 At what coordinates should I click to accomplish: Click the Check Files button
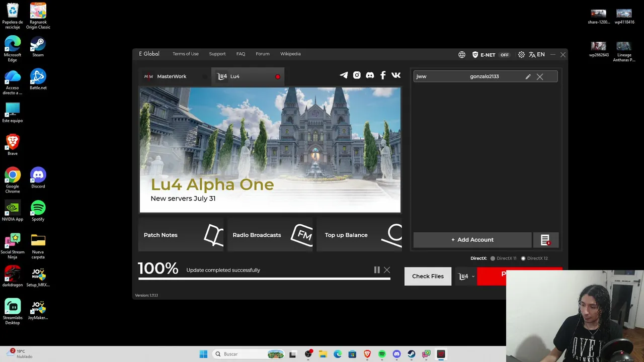pos(428,276)
